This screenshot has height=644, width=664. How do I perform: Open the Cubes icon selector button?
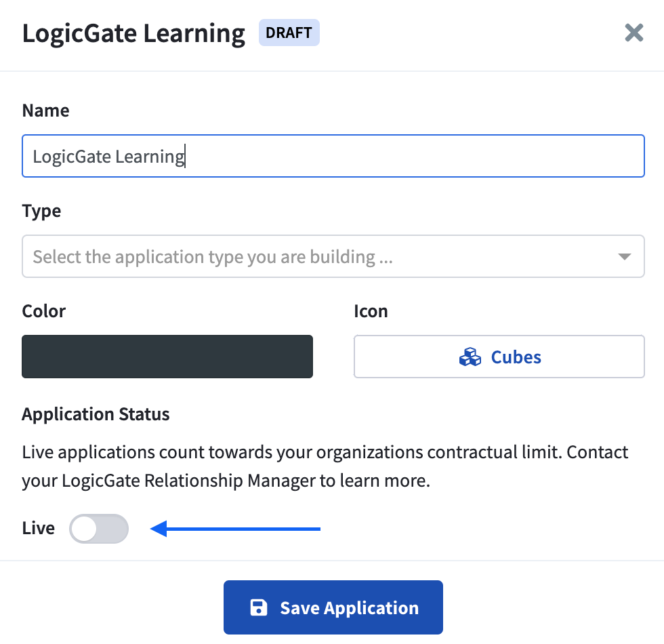[499, 357]
